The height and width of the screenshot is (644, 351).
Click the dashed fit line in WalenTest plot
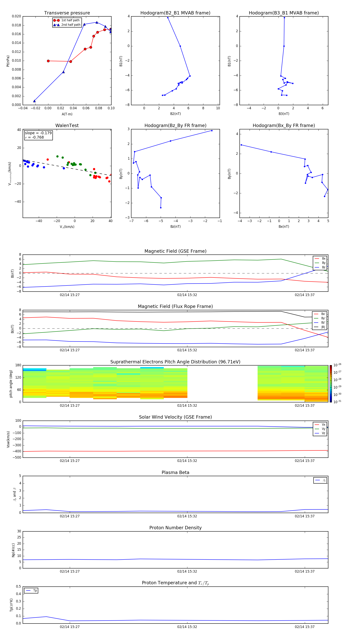[67, 168]
